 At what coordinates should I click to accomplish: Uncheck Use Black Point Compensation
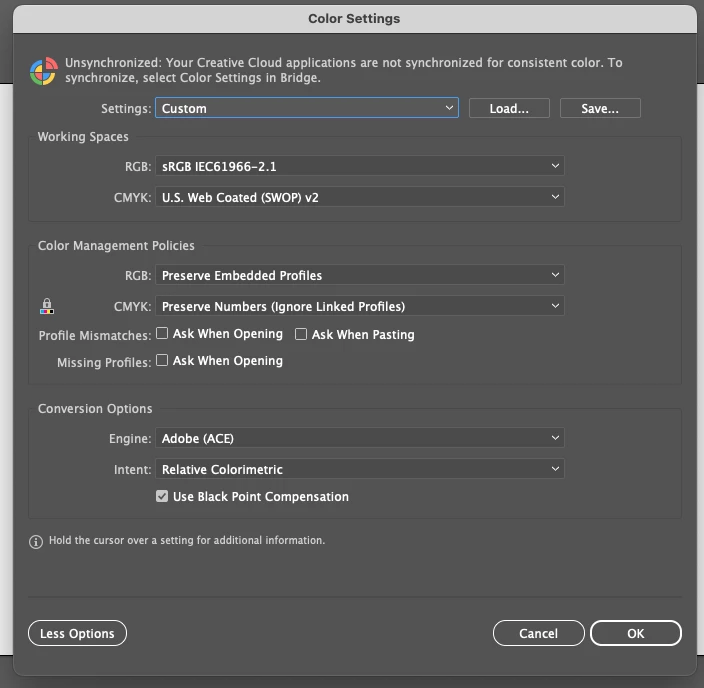pos(162,496)
